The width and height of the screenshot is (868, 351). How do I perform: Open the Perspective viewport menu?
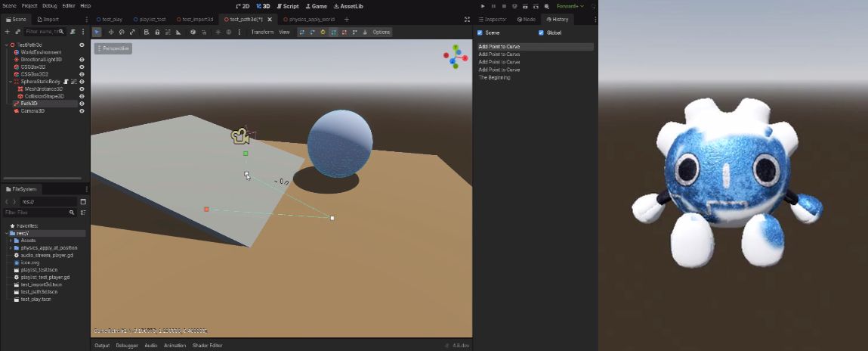(x=113, y=48)
